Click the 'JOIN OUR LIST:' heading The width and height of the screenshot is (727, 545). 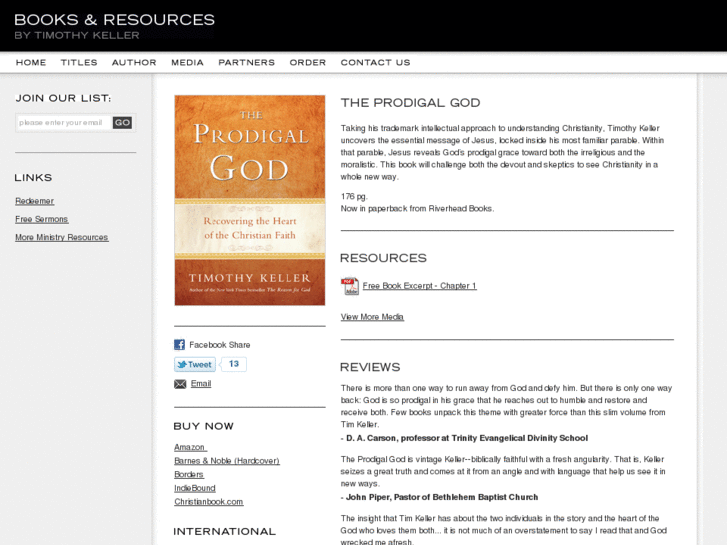[x=64, y=98]
